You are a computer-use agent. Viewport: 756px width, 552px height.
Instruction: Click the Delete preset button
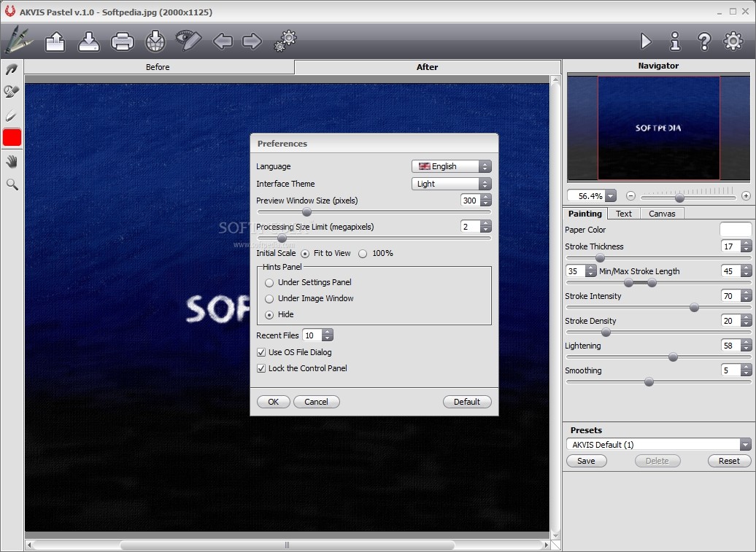click(x=657, y=461)
